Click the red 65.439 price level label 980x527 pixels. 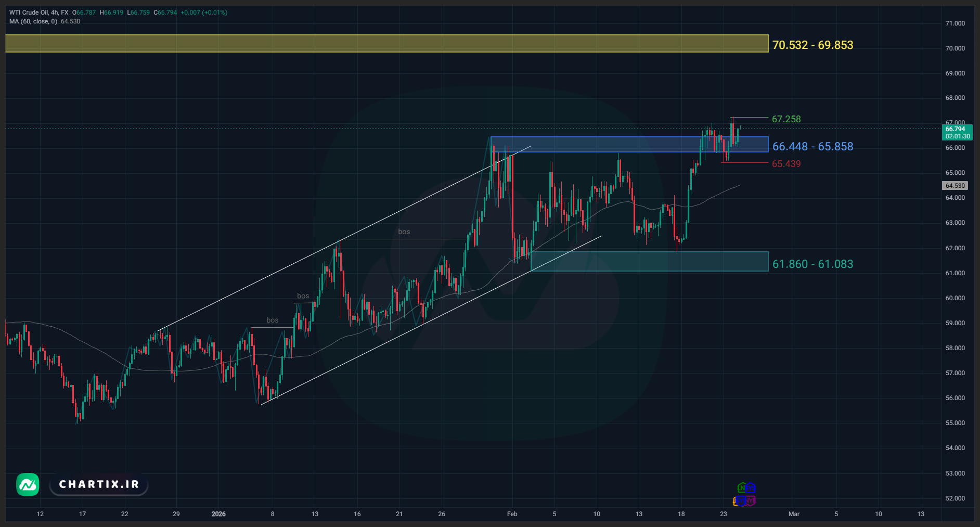(x=786, y=164)
